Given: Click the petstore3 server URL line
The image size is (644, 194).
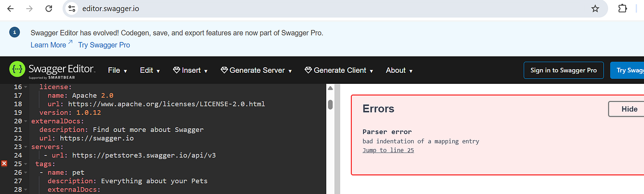Looking at the screenshot, I should 130,155.
